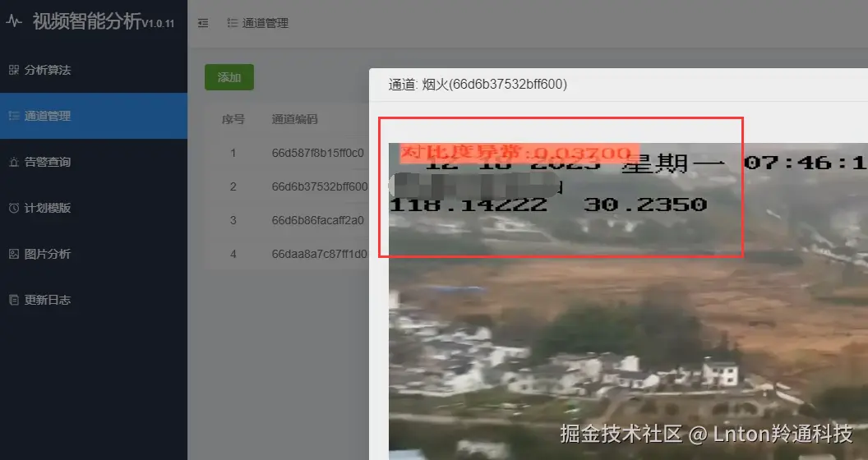Click the channel video preview image
Image resolution: width=868 pixels, height=460 pixels.
(x=628, y=301)
